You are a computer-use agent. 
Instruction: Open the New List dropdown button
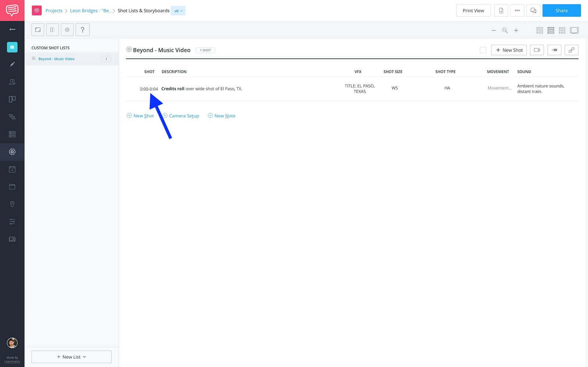click(71, 357)
